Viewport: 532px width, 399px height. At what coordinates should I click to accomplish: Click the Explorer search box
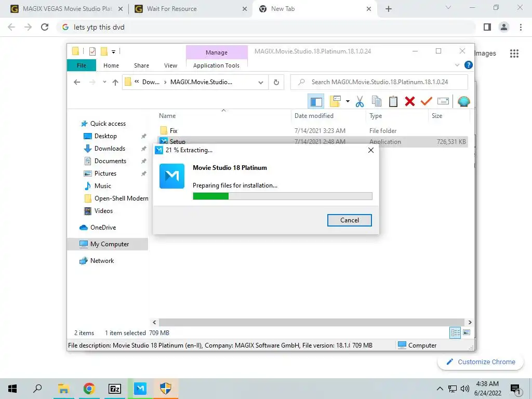click(379, 82)
